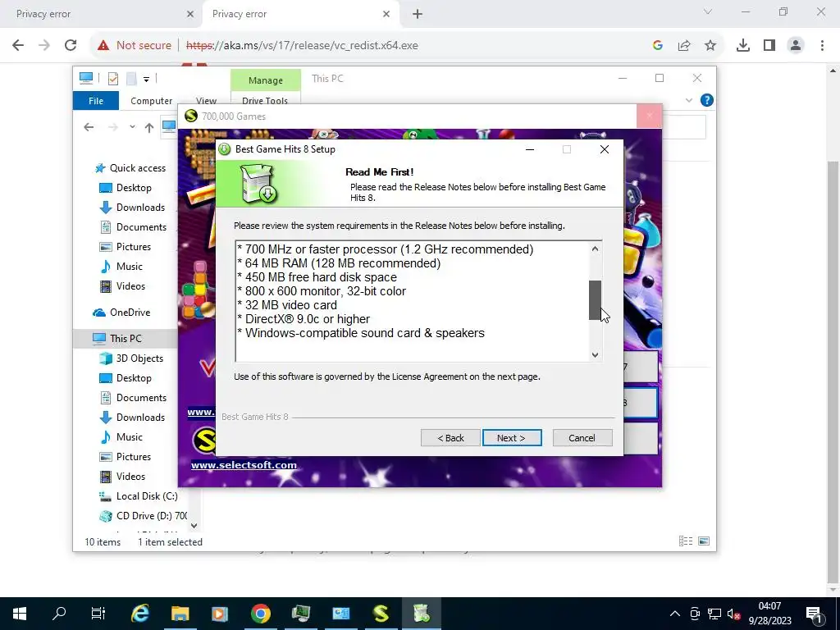Image resolution: width=840 pixels, height=630 pixels.
Task: Click Next in Best Game Hits 8 Setup
Action: tap(512, 438)
